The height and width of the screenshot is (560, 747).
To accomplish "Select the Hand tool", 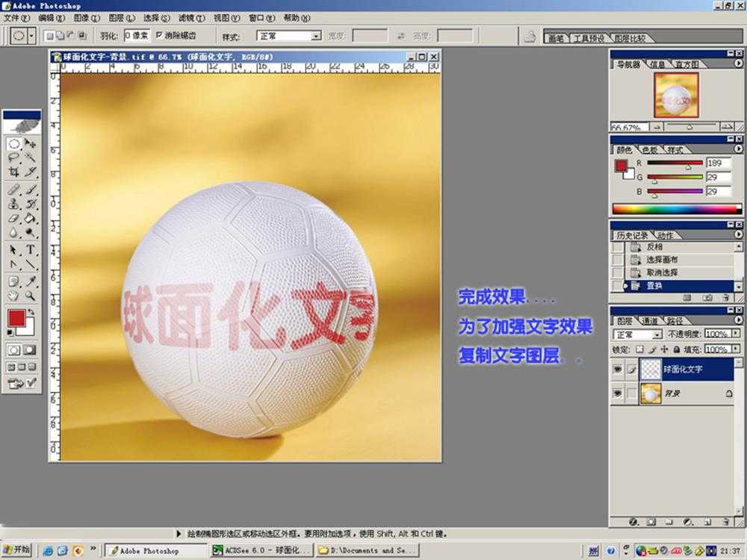I will 14,295.
